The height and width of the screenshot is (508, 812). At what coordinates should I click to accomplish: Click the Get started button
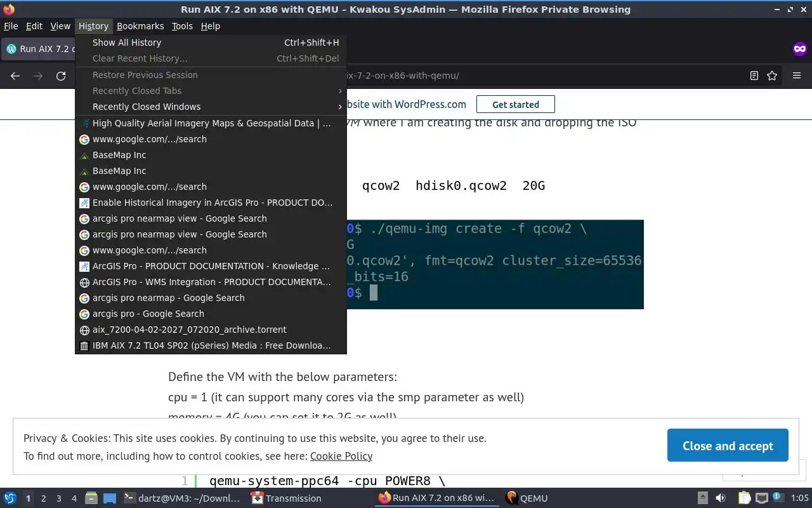click(x=515, y=104)
